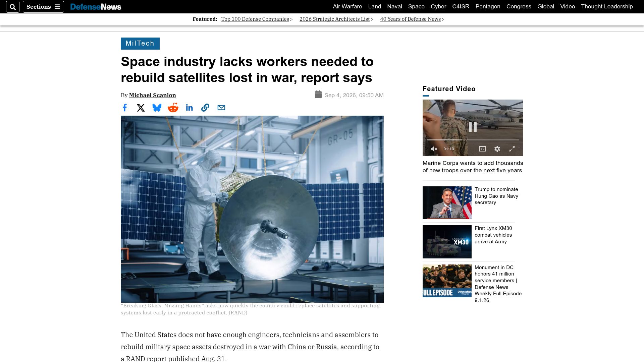Open the Pentagon section

point(488,6)
